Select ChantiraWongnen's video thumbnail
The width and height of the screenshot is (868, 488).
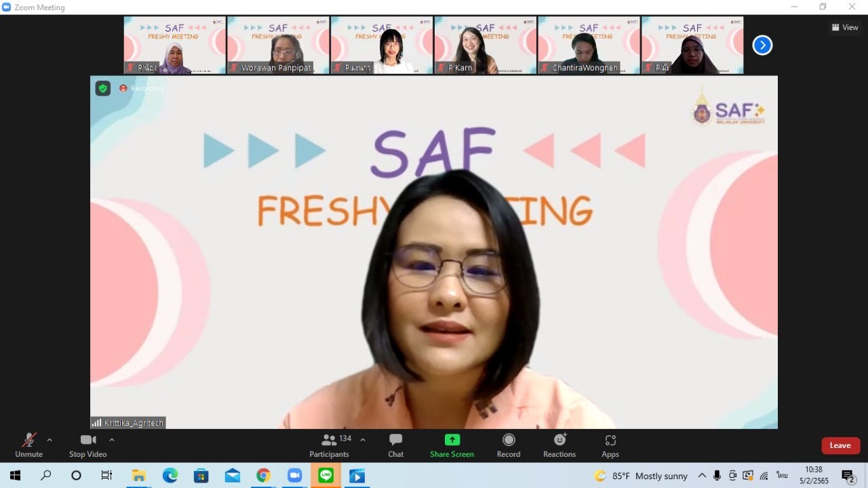click(589, 45)
